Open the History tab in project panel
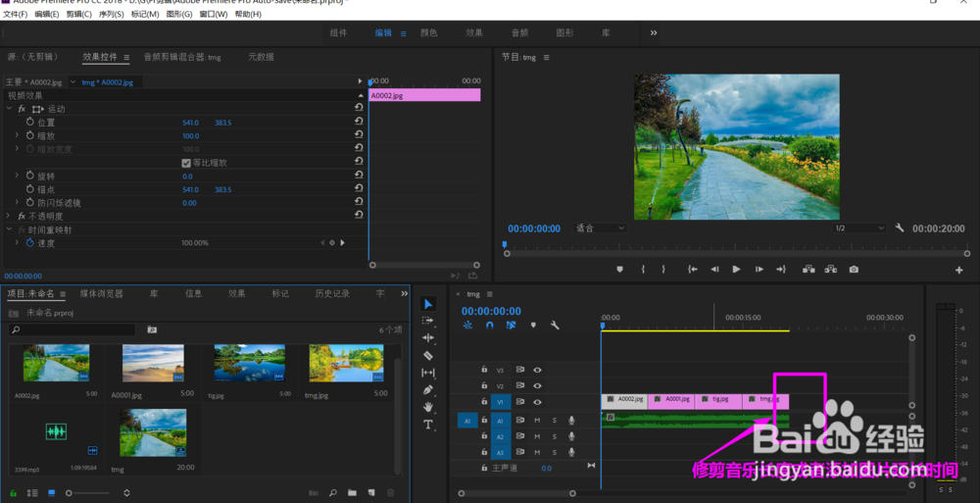This screenshot has width=980, height=503. point(332,293)
